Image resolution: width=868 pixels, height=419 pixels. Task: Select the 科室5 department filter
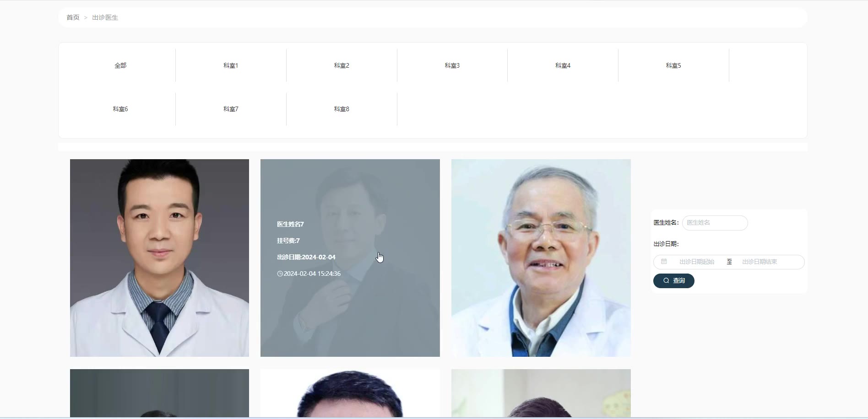673,65
